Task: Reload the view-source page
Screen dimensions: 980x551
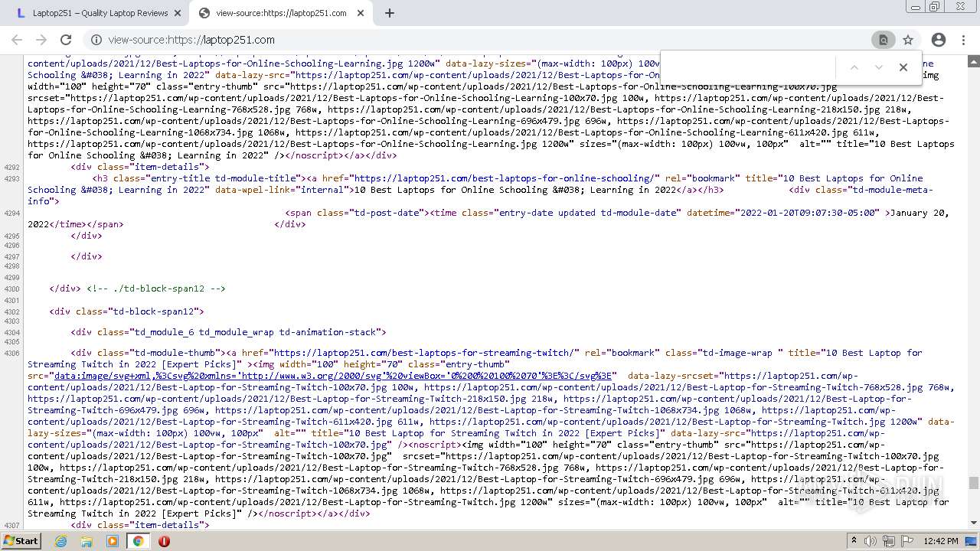Action: point(66,40)
